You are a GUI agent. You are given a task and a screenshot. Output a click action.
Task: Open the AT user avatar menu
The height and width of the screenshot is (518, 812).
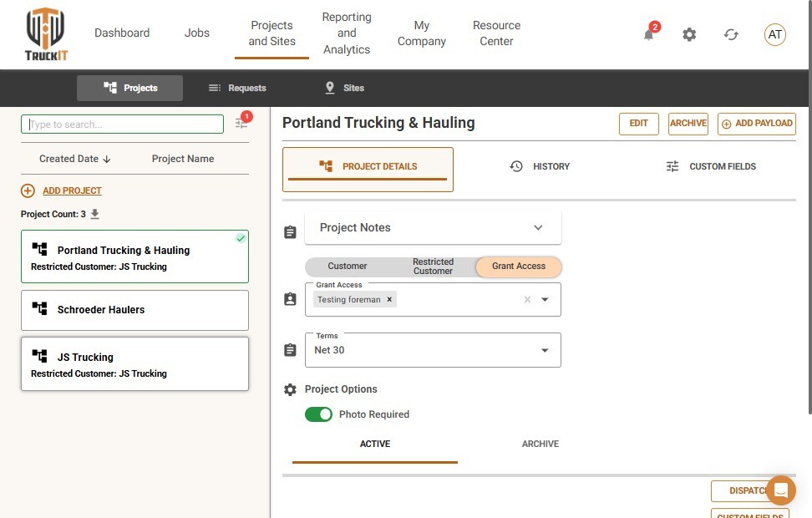click(x=774, y=35)
